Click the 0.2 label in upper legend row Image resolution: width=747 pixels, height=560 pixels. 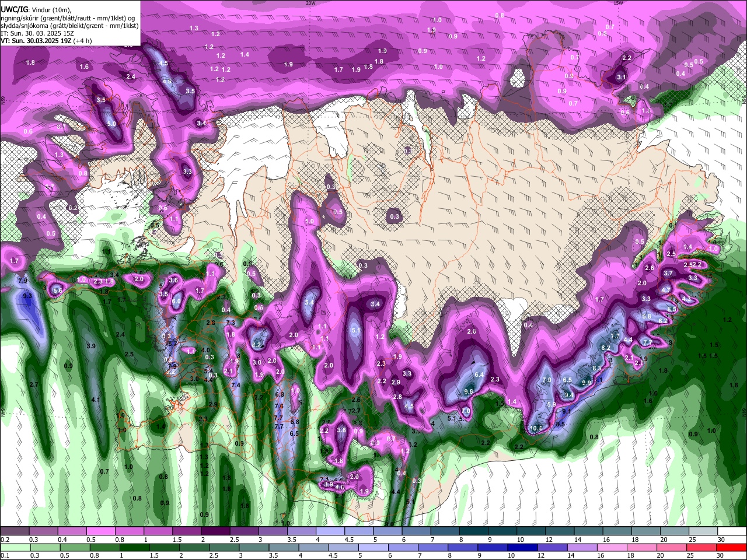point(5,540)
